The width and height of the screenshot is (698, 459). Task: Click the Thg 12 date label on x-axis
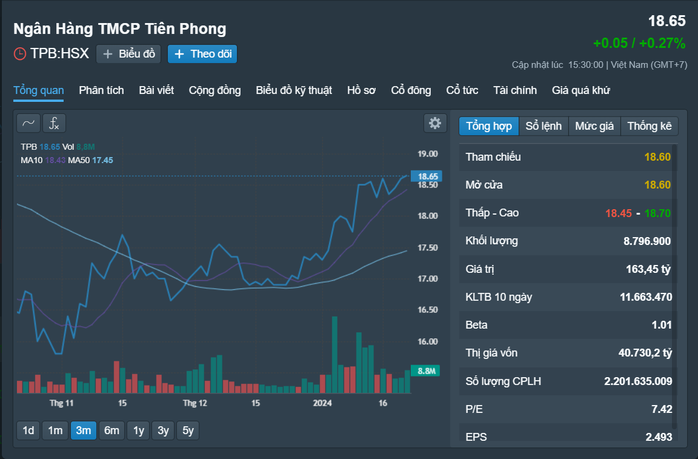(195, 403)
